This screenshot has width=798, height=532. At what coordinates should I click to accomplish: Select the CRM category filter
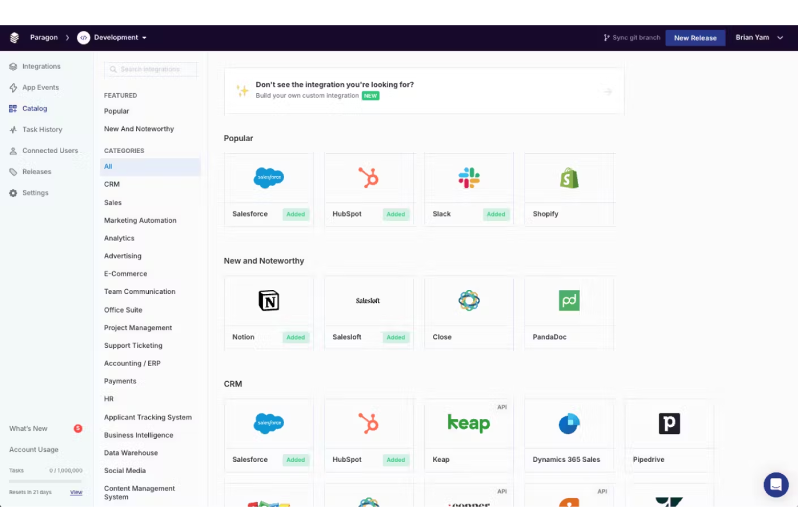112,184
